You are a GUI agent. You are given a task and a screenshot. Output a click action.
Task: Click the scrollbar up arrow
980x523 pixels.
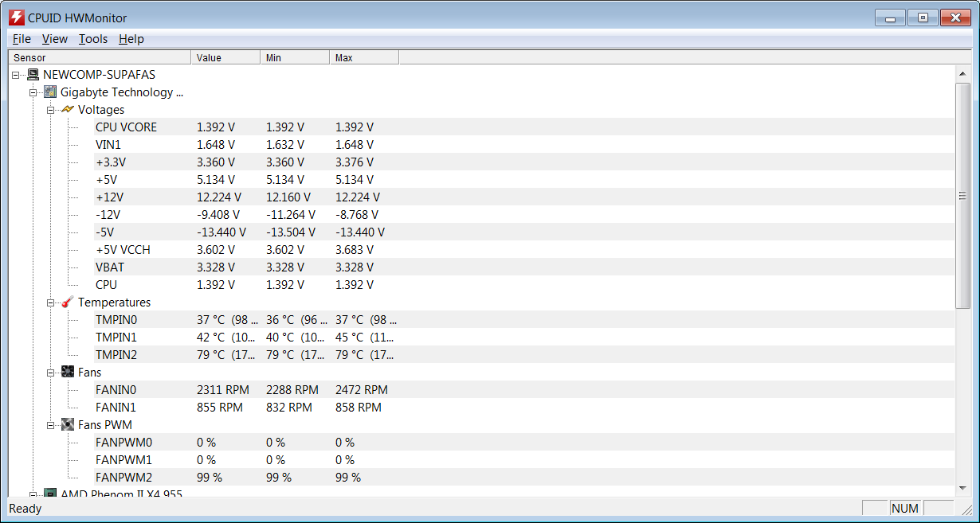click(962, 72)
